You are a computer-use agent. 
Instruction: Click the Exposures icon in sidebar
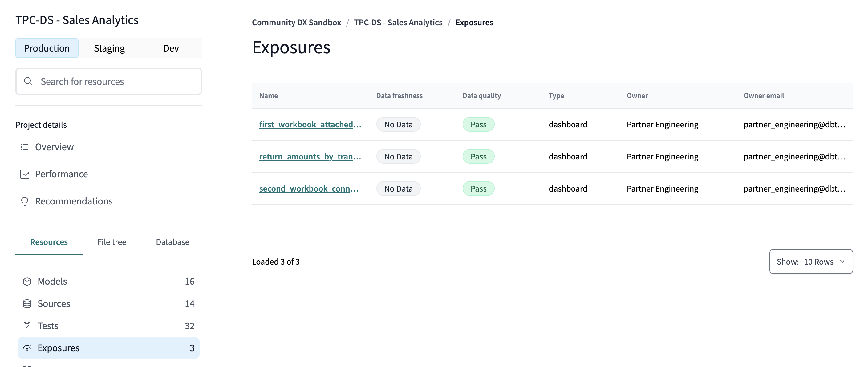click(x=26, y=348)
